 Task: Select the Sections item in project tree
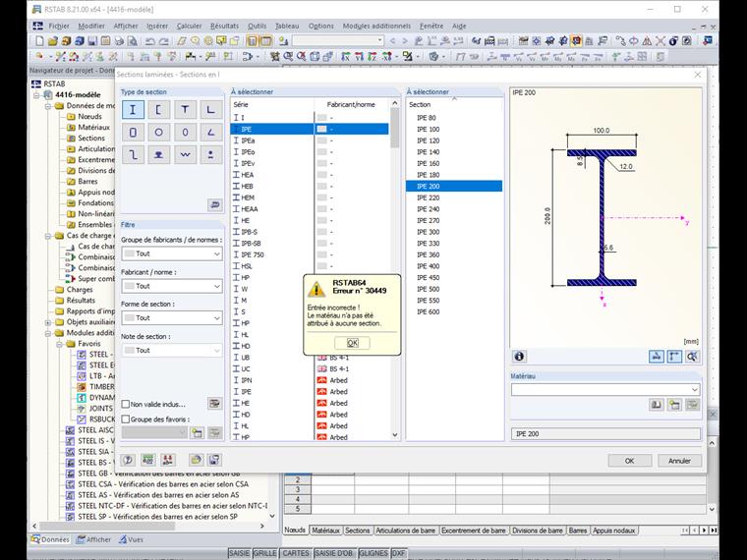click(91, 139)
